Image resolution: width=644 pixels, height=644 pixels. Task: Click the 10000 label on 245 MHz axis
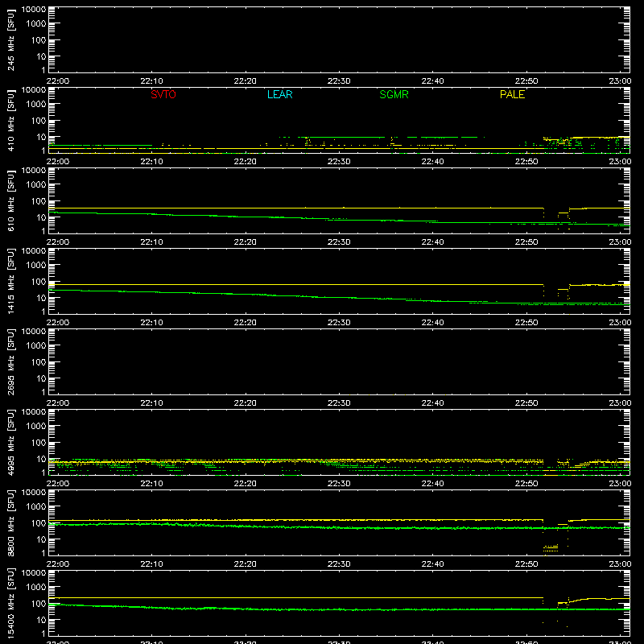(x=34, y=10)
